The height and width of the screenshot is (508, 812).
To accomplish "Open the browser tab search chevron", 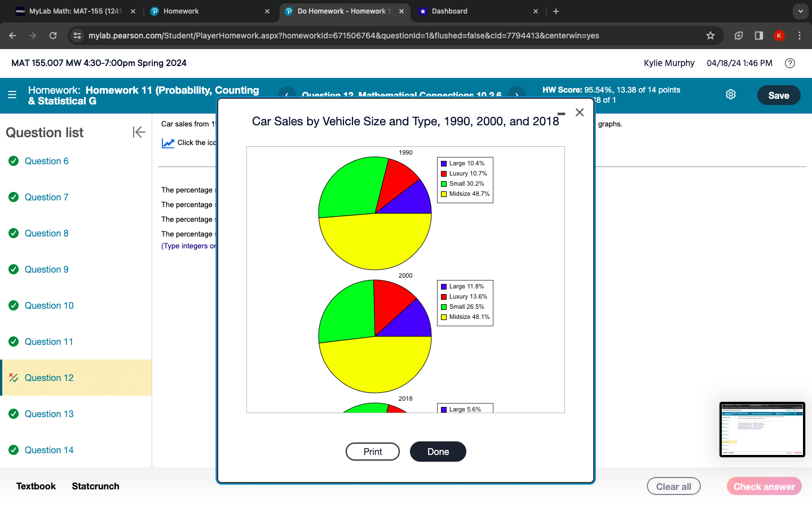I will pyautogui.click(x=800, y=11).
